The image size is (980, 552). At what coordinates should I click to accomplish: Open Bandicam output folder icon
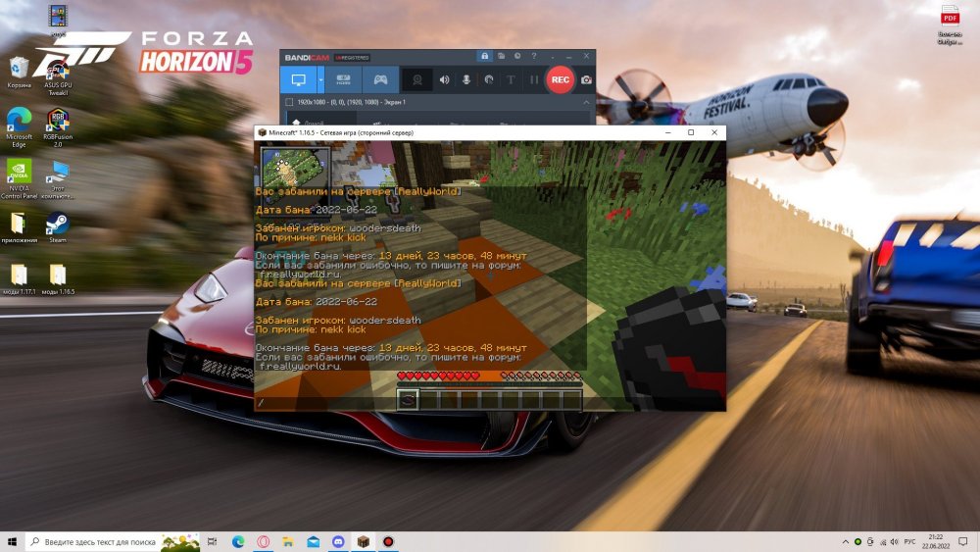501,56
